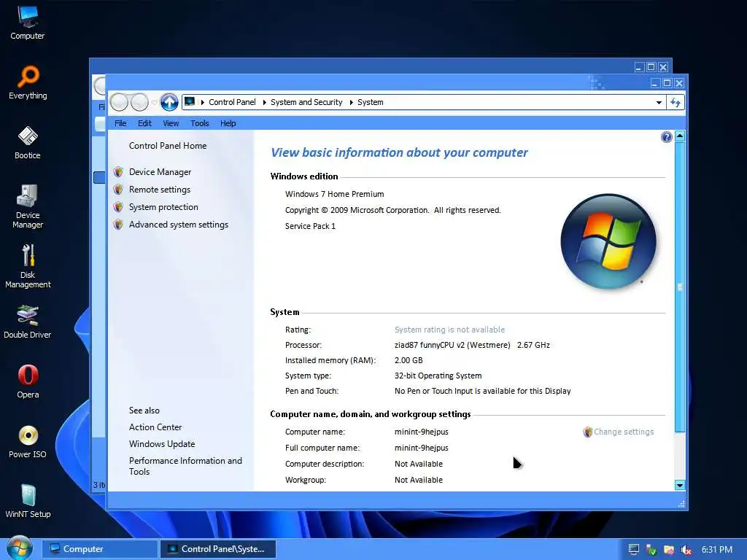This screenshot has width=747, height=560.
Task: Click the 32-bit Operating System text
Action: pyautogui.click(x=438, y=376)
